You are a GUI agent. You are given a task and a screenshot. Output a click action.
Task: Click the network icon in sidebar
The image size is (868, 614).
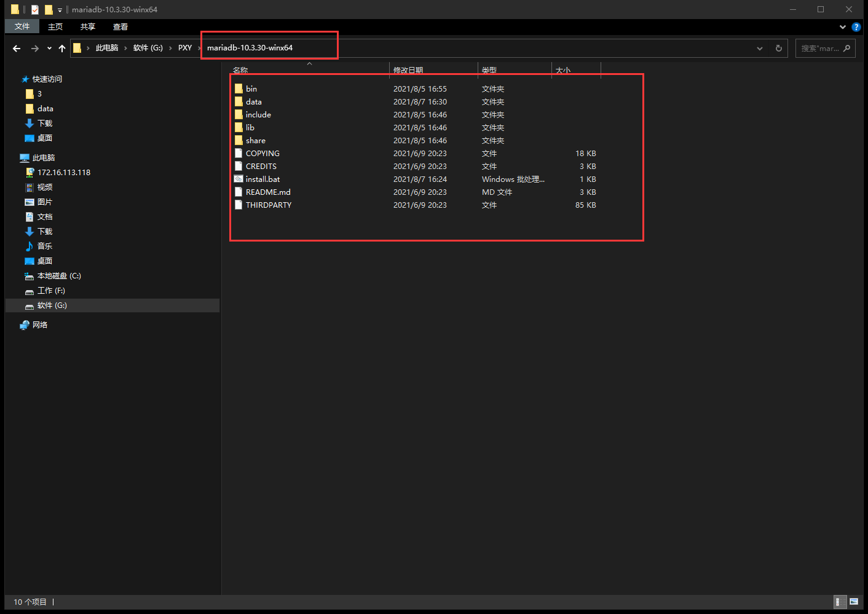coord(25,325)
